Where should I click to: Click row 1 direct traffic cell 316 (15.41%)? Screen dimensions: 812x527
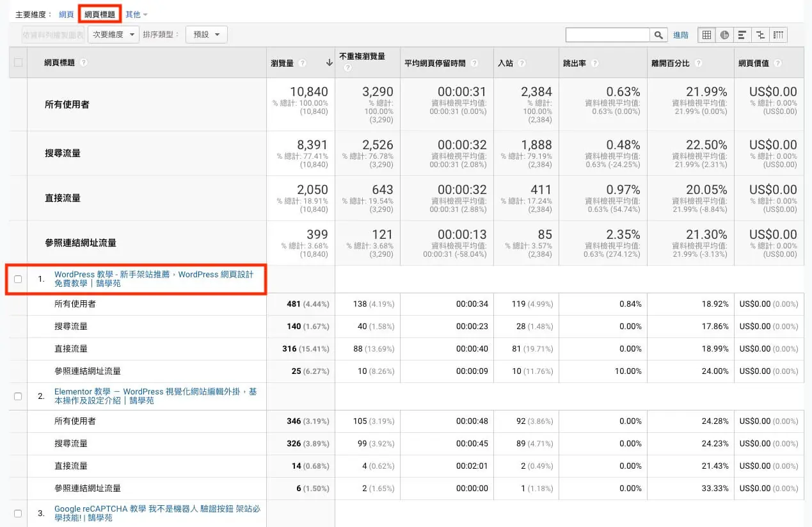point(306,349)
